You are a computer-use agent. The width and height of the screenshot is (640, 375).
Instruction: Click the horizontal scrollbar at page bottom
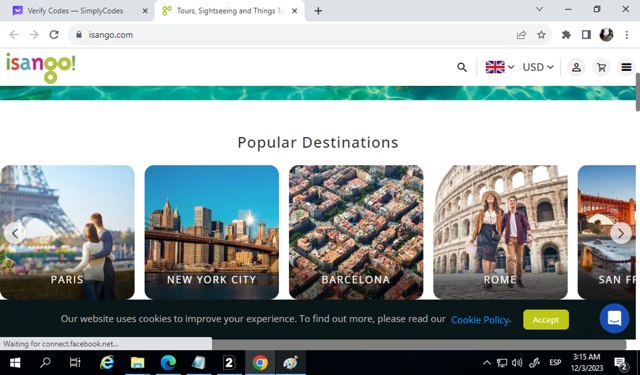(419, 345)
